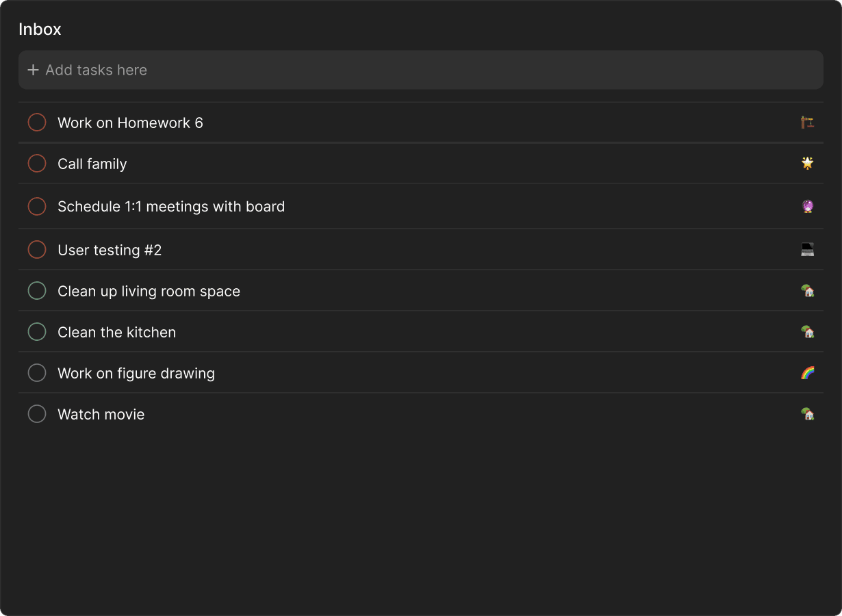Click the crystal ball icon on Schedule 1:1 meetings
Viewport: 842px width, 616px height.
[808, 206]
